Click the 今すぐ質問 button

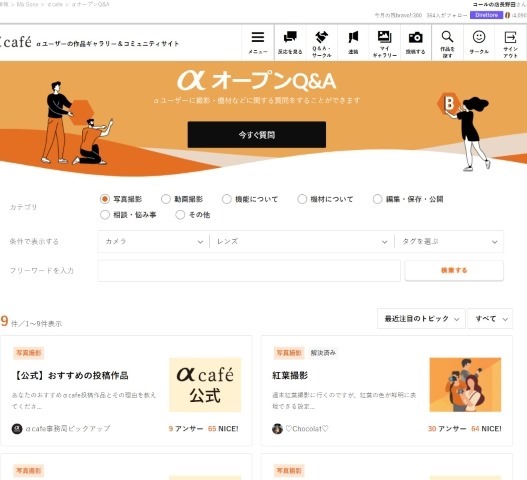(257, 135)
